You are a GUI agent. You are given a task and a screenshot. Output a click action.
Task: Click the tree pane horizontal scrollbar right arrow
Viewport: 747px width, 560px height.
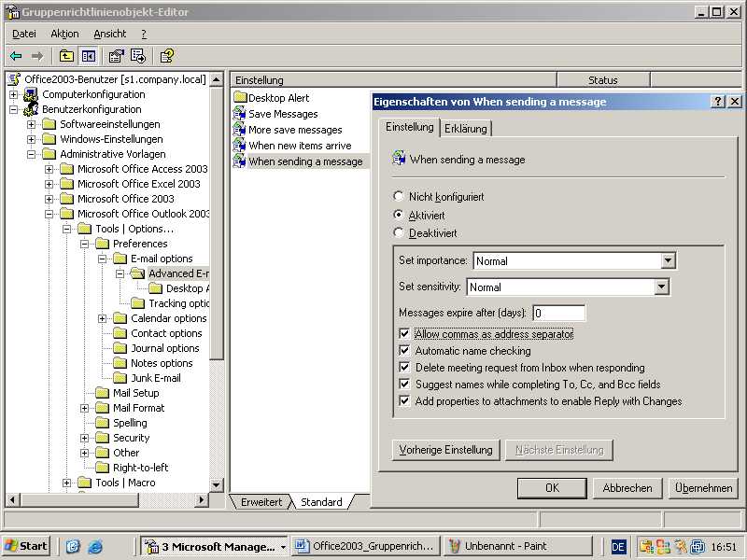(x=202, y=500)
